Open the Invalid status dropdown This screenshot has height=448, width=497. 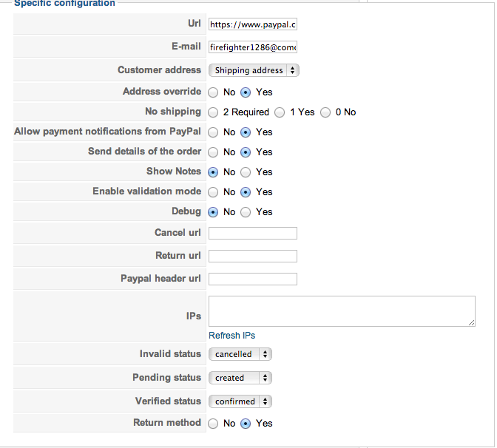click(240, 354)
